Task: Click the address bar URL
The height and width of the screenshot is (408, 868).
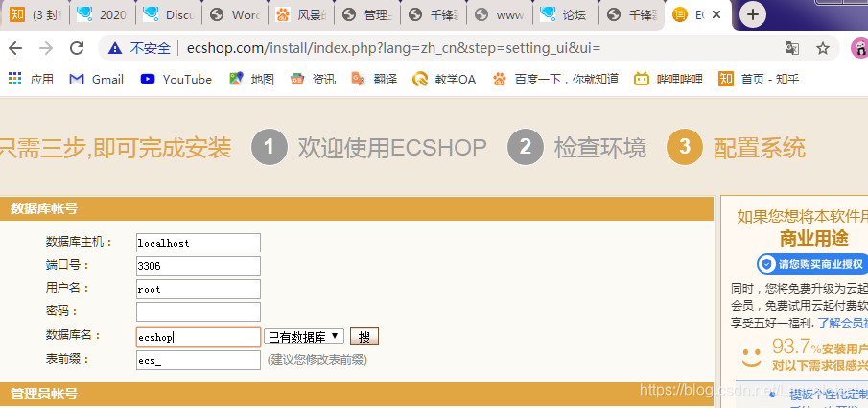Action: pyautogui.click(x=393, y=48)
